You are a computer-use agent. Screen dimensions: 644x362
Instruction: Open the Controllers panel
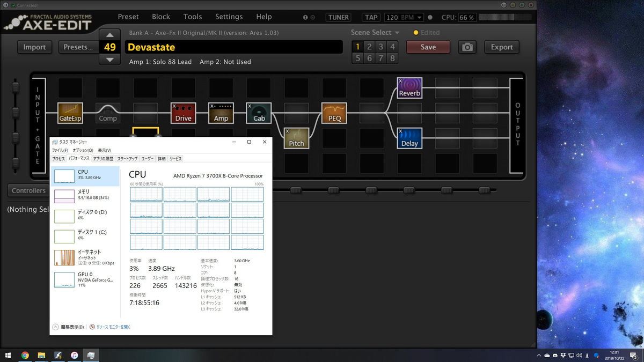pyautogui.click(x=28, y=190)
